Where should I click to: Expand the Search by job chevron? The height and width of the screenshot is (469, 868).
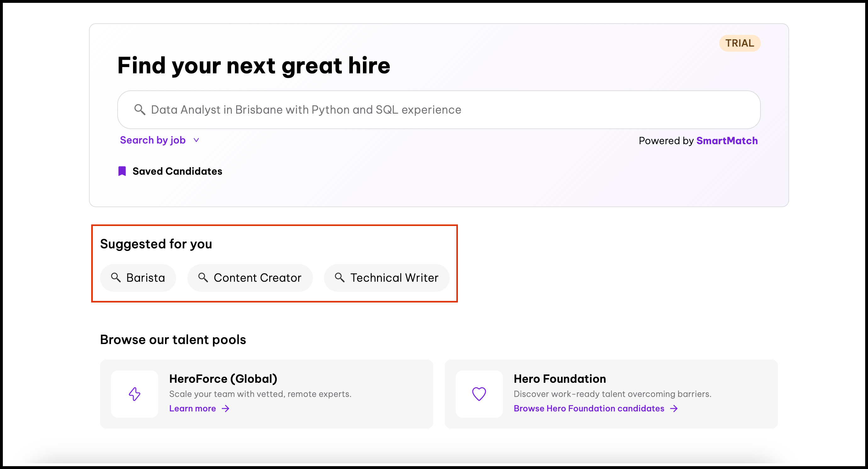tap(197, 140)
